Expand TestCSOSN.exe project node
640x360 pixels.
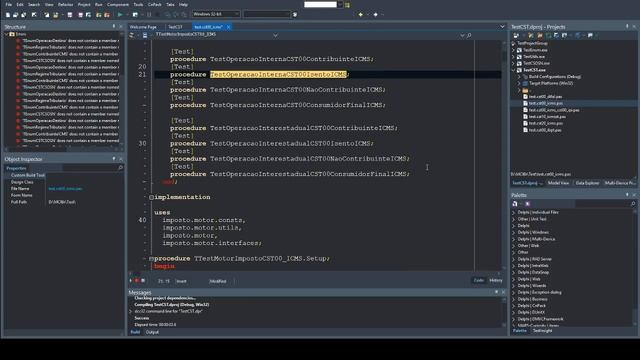(x=514, y=64)
